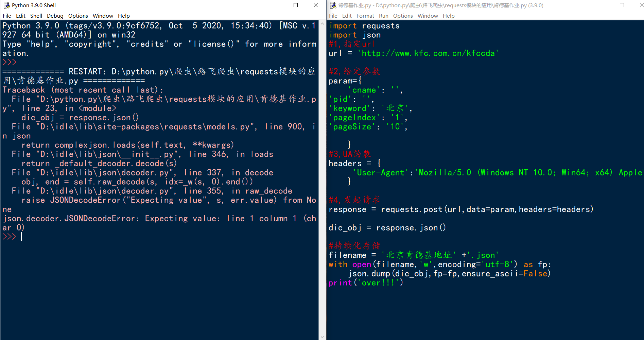The height and width of the screenshot is (340, 644).
Task: Close the Python 3.9.0 Shell window
Action: [315, 5]
